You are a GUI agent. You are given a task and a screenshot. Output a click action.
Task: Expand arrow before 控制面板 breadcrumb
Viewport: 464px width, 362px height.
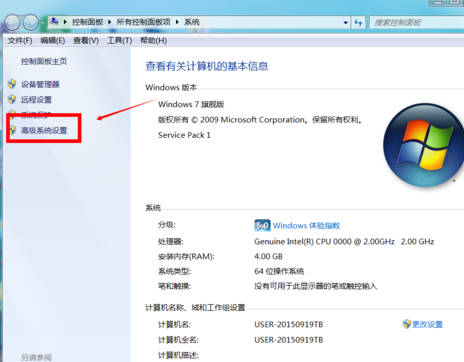pos(65,22)
